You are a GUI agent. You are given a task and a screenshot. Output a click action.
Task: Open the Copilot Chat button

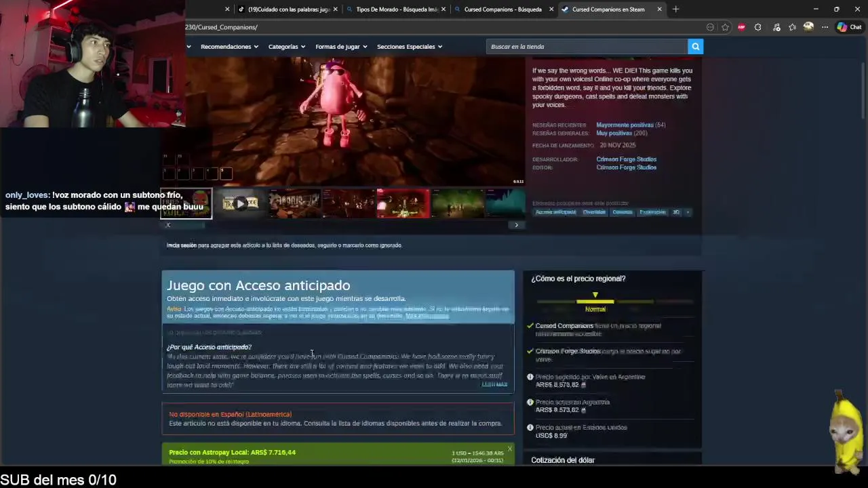(x=849, y=27)
